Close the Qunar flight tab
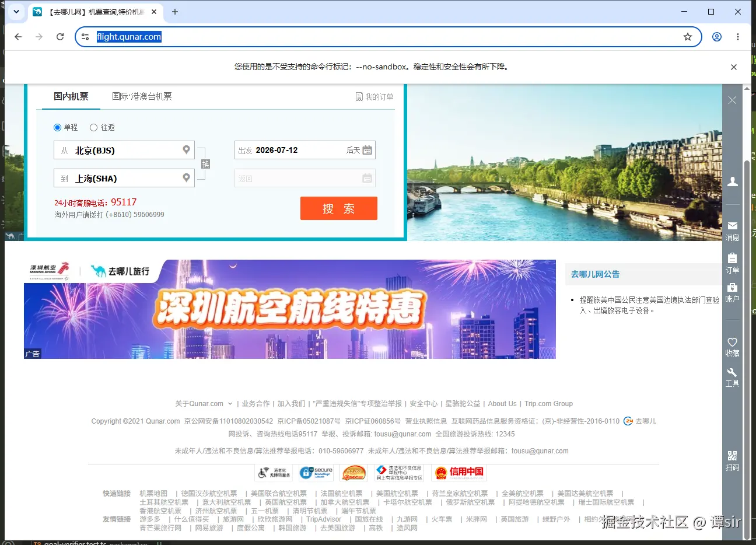Image resolution: width=756 pixels, height=545 pixels. pos(154,12)
